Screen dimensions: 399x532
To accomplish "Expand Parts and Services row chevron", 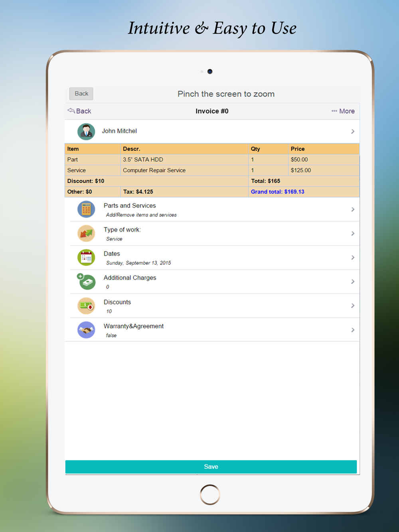I will click(353, 209).
